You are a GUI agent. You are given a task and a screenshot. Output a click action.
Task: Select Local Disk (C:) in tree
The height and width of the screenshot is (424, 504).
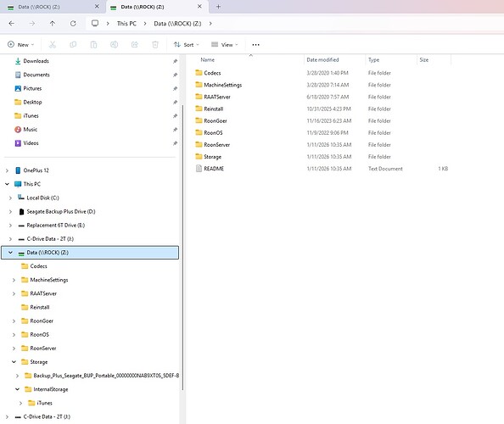tap(42, 198)
